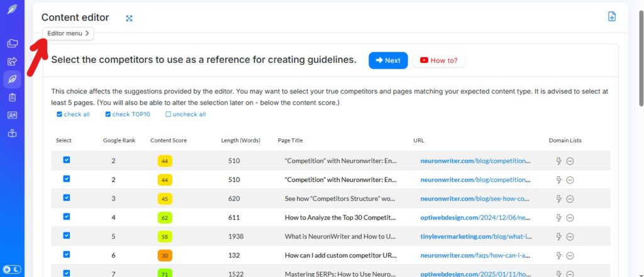Click the 'Content editor' heading
Screen dimensions: 644x277
75,18
